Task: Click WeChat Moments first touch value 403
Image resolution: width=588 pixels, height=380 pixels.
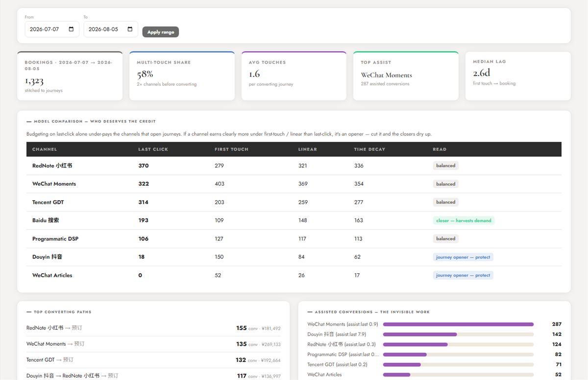Action: (x=220, y=184)
